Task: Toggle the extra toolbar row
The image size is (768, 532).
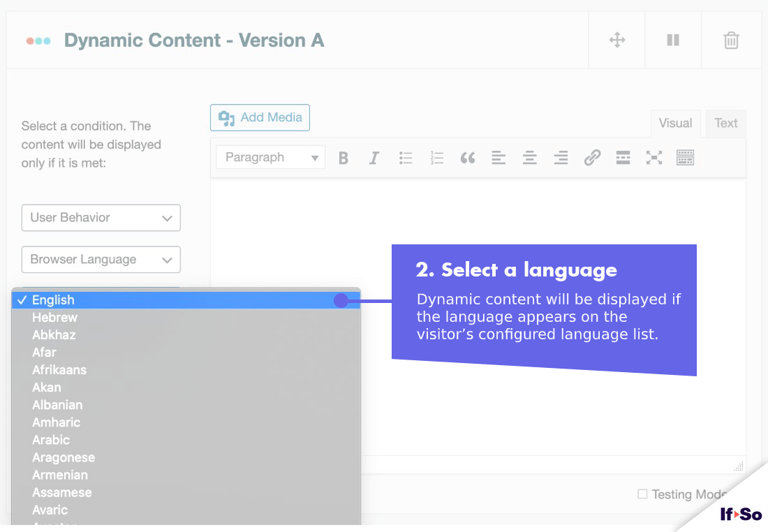Action: click(685, 158)
